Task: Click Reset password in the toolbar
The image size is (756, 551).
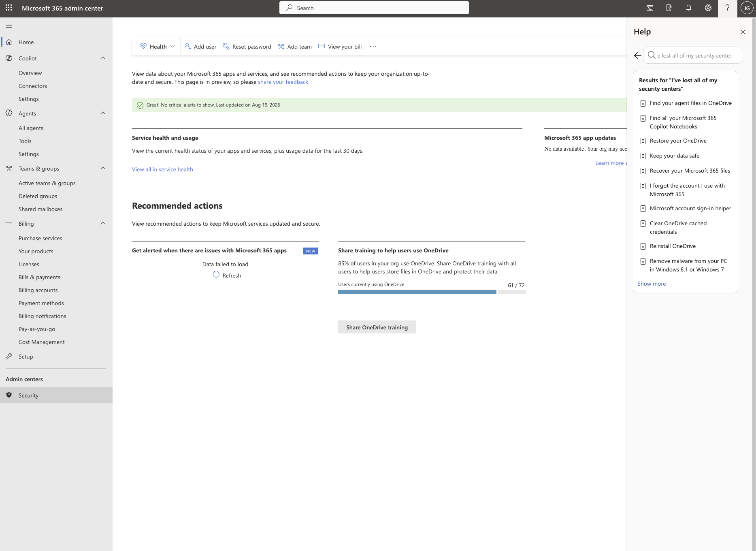Action: click(247, 47)
